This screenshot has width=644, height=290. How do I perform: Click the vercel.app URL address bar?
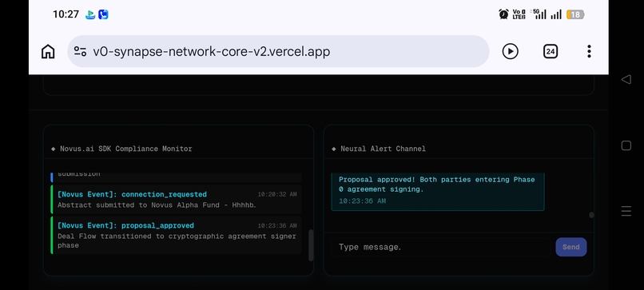[278, 51]
